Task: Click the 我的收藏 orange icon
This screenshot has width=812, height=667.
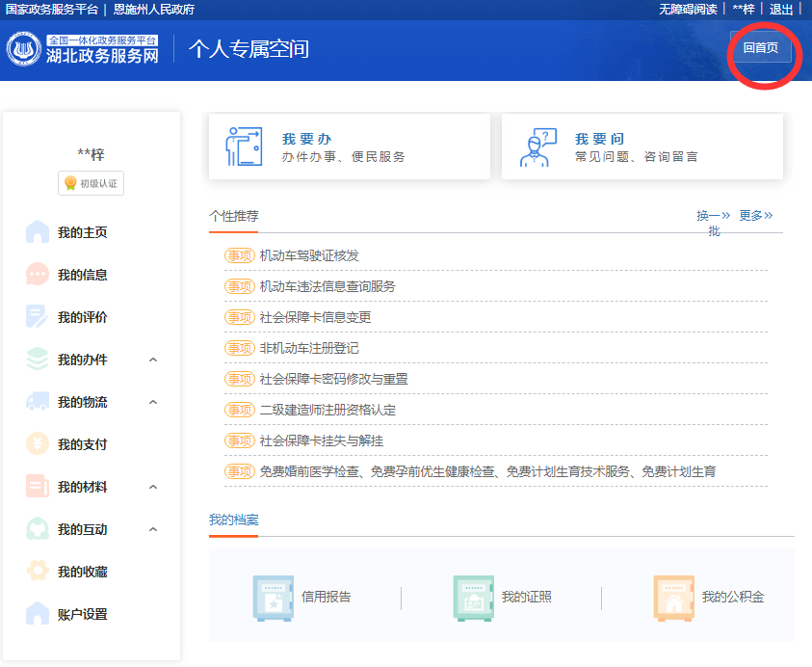Action: pos(38,572)
